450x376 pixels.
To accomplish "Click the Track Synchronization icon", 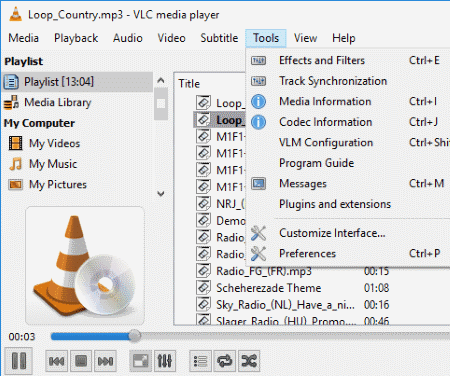I will click(x=258, y=81).
